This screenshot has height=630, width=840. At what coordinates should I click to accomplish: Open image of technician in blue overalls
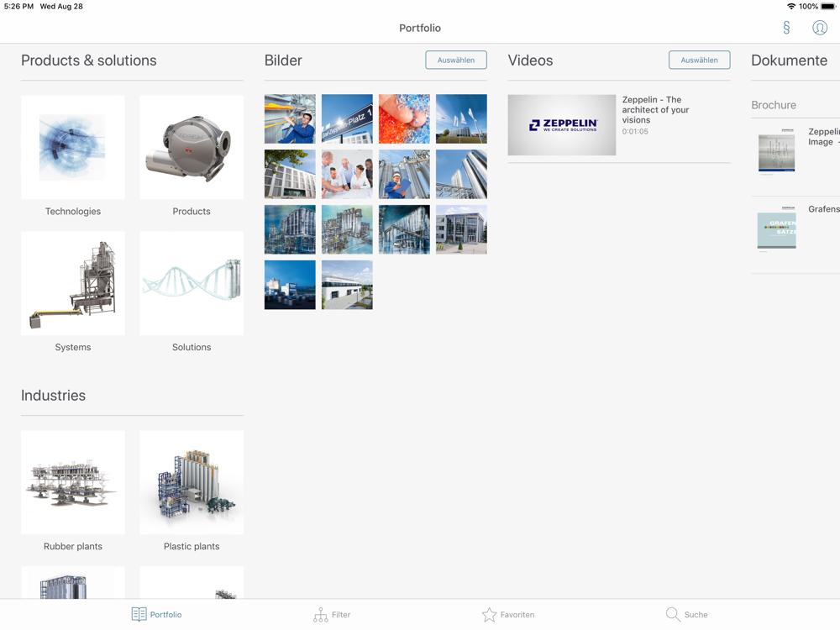290,119
